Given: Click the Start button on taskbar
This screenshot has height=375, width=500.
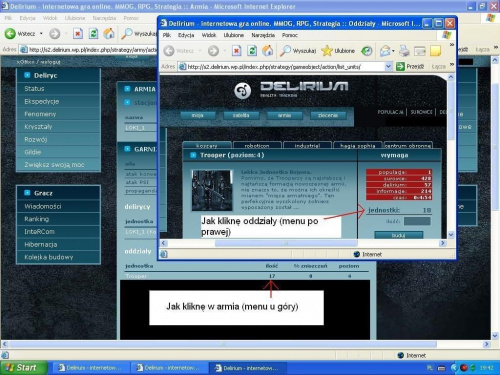Looking at the screenshot, I should (23, 368).
